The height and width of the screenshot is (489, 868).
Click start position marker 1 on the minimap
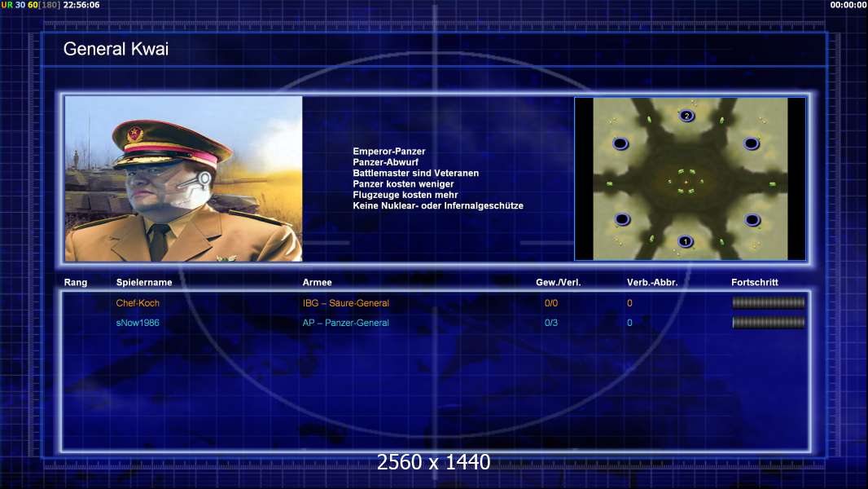coord(686,241)
